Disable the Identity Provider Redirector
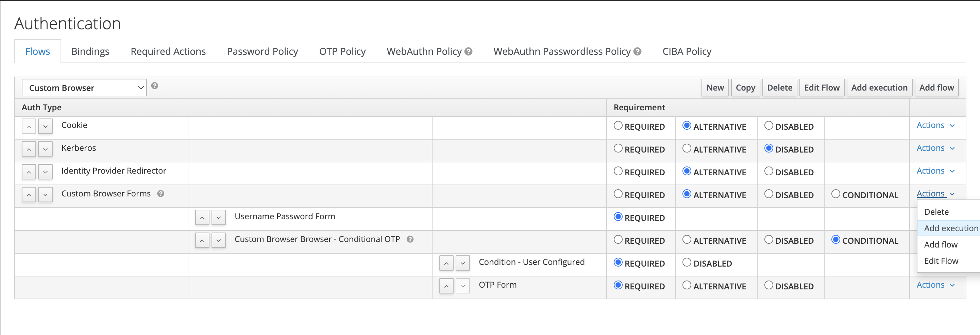The height and width of the screenshot is (335, 980). pos(768,171)
